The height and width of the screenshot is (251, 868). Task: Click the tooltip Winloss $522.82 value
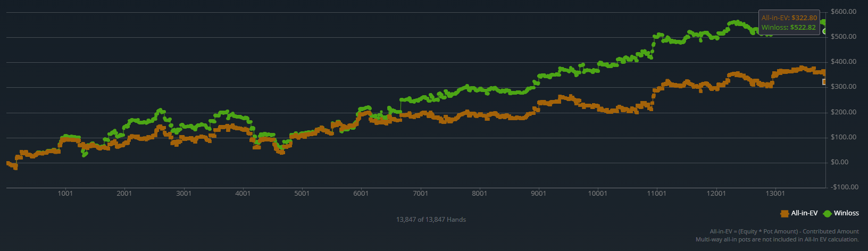click(x=803, y=28)
